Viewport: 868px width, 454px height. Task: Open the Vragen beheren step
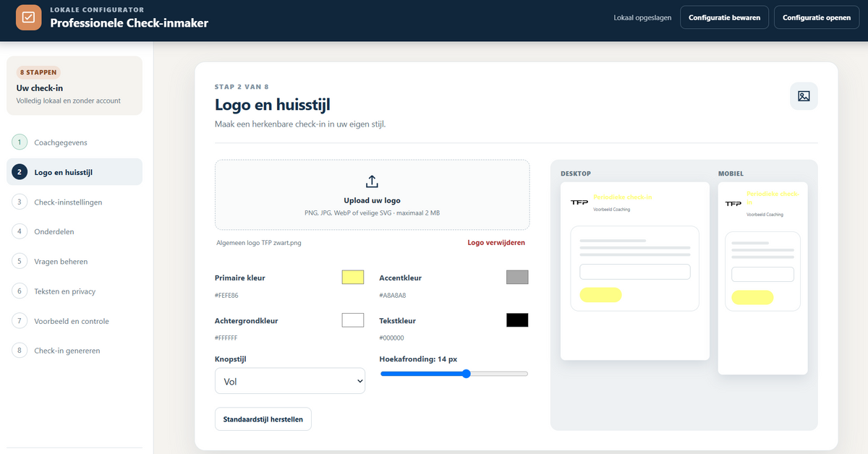[75, 262]
